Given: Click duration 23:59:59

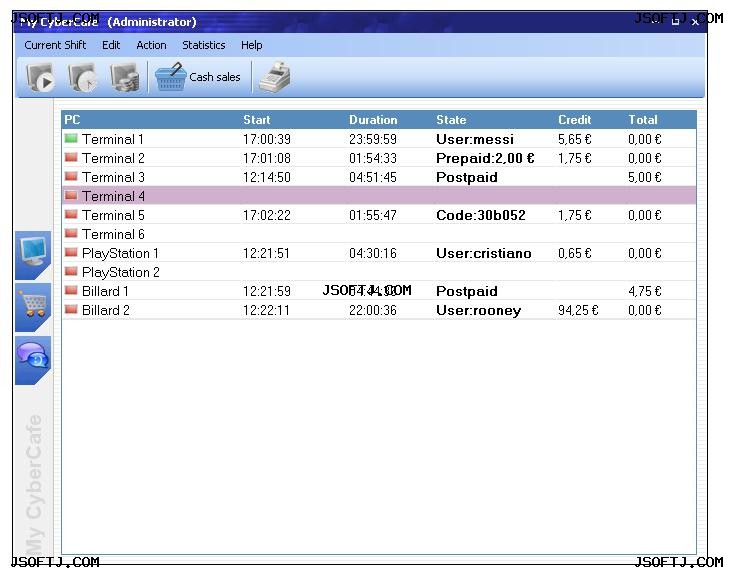Looking at the screenshot, I should point(373,139).
